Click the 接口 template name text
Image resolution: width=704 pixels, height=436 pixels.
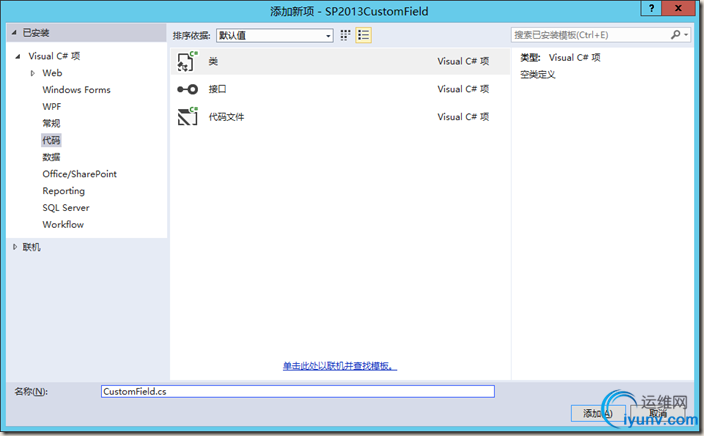point(217,89)
